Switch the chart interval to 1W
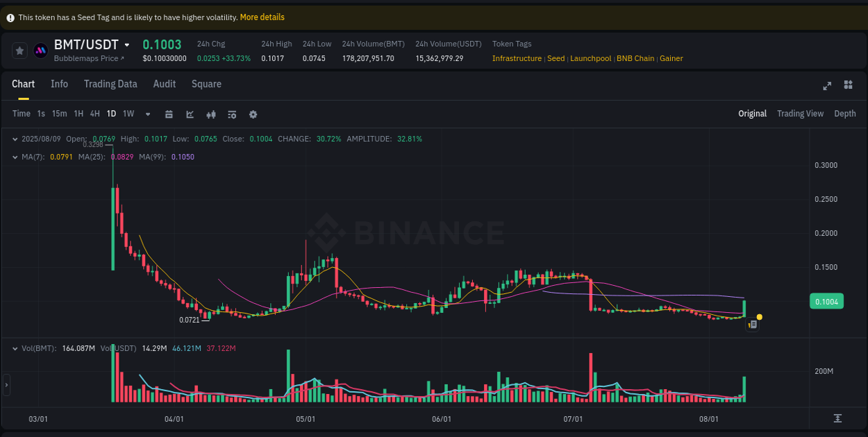Image resolution: width=868 pixels, height=437 pixels. [x=128, y=114]
